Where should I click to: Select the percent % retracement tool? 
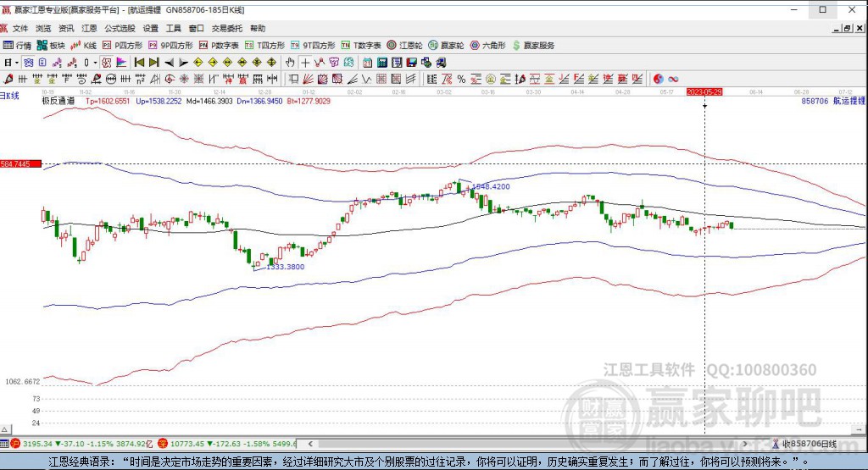tap(461, 79)
